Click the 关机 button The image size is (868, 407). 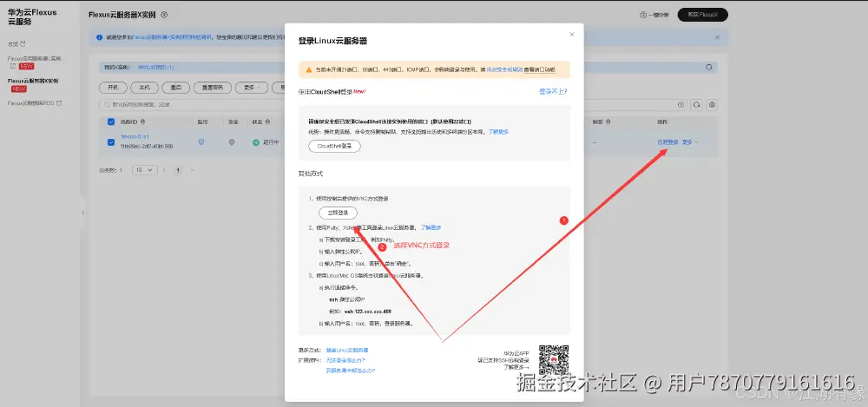144,88
